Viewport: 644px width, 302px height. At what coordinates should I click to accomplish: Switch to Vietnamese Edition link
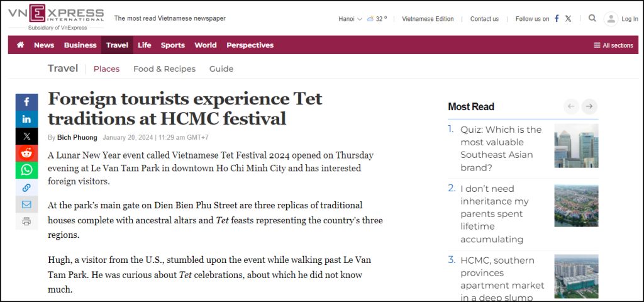click(428, 19)
